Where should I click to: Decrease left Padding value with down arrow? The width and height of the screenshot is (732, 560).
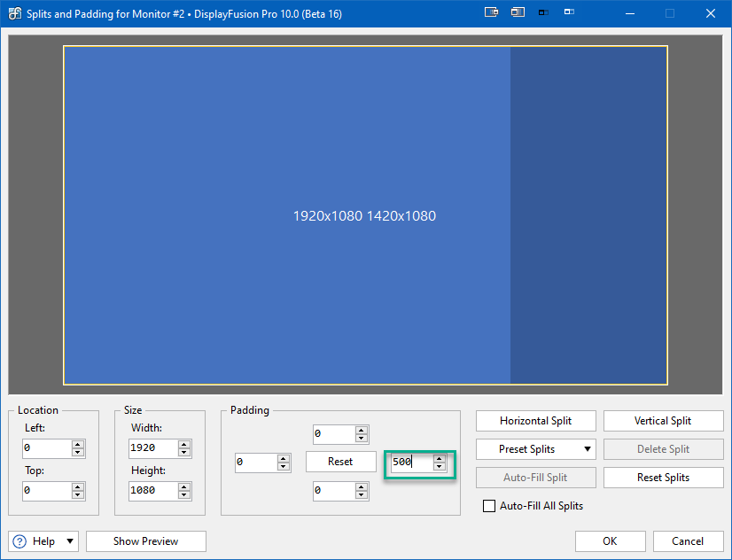pos(284,467)
